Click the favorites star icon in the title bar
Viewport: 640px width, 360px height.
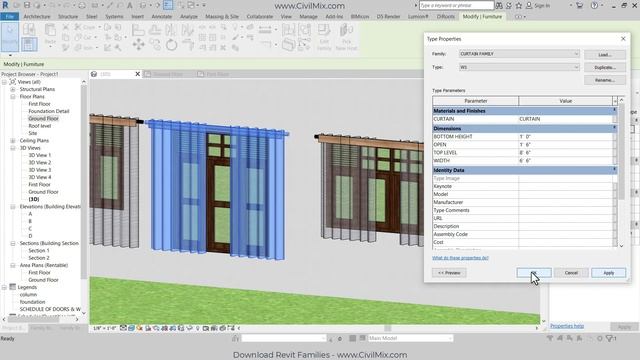[518, 6]
